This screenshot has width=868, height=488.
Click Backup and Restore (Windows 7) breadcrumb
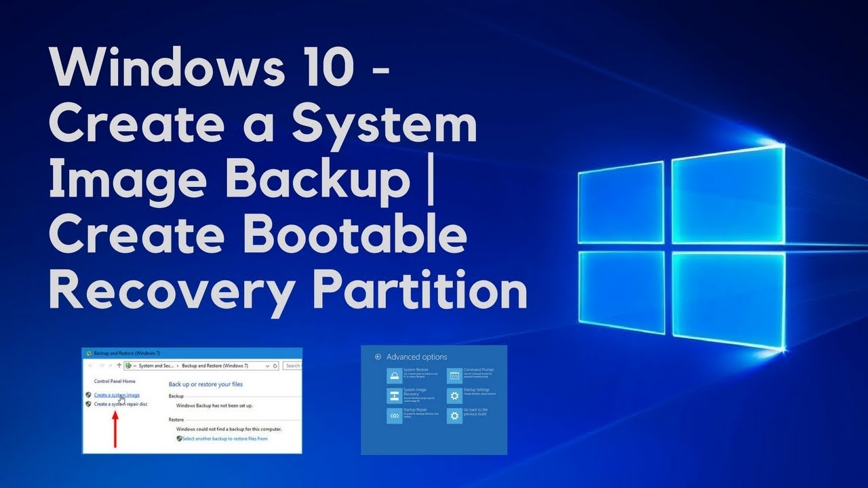(215, 366)
